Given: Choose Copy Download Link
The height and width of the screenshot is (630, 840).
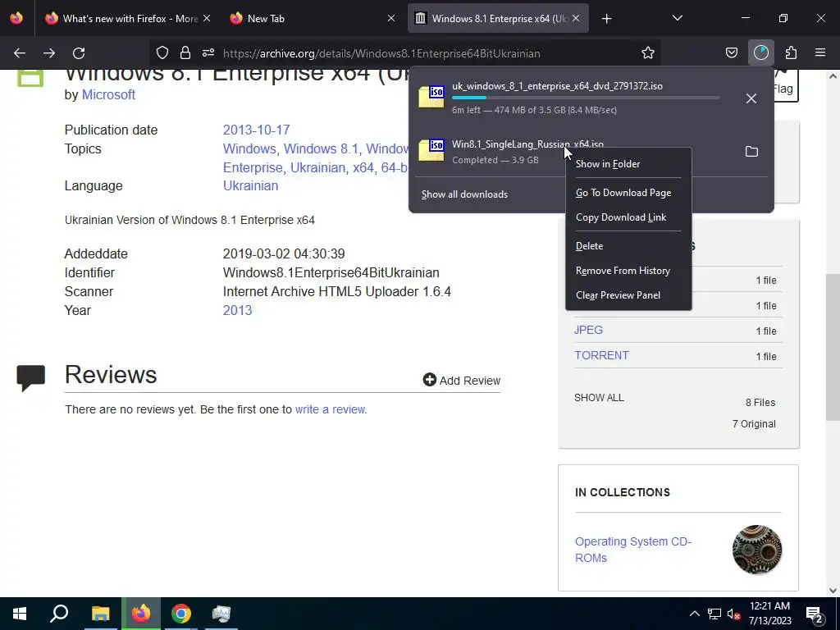Looking at the screenshot, I should (628, 217).
